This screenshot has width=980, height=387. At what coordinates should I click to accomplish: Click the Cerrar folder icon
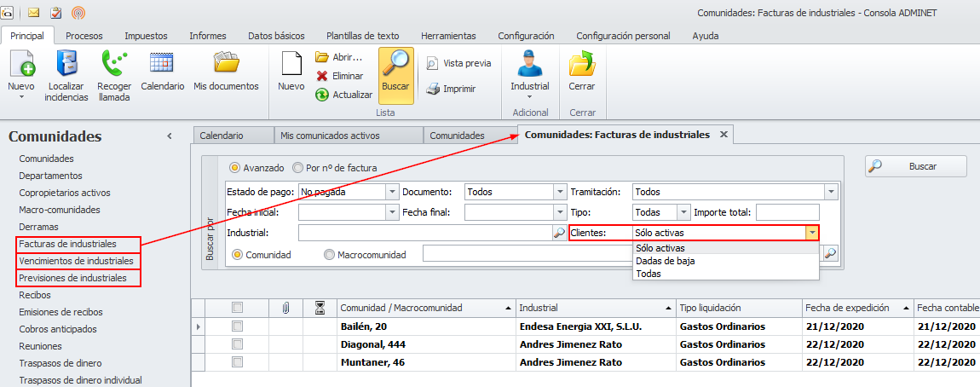pos(581,63)
